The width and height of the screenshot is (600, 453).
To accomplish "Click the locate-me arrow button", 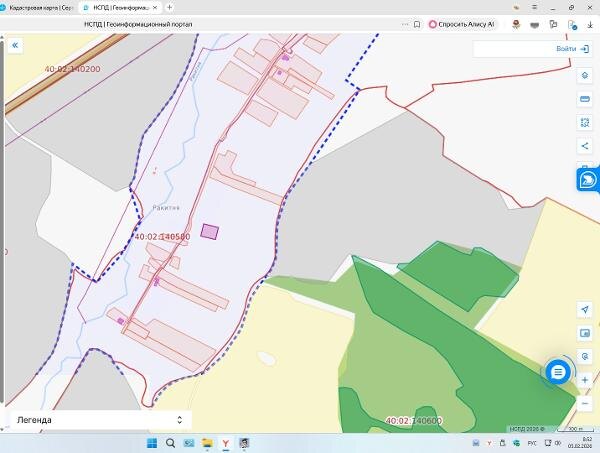I will point(585,310).
